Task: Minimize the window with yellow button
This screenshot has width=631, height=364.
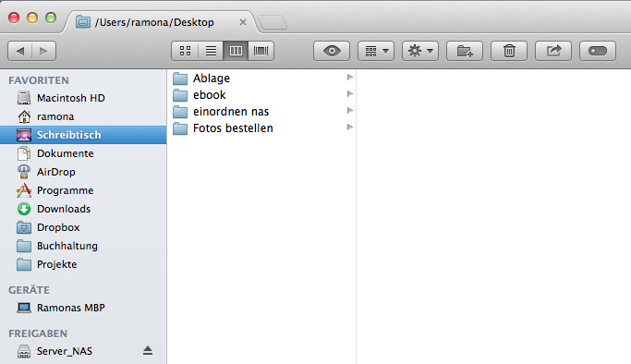Action: tap(32, 18)
